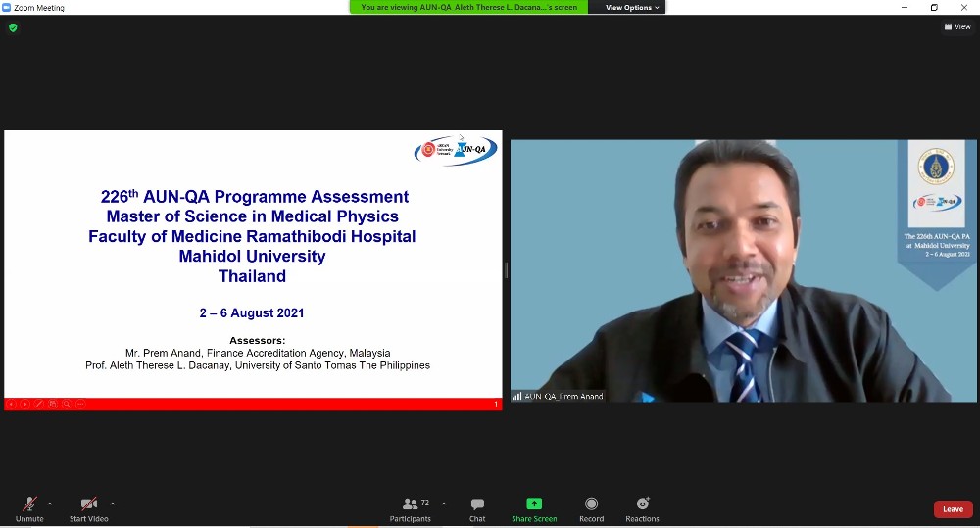This screenshot has width=980, height=528.
Task: Select the pen tool in slideshow toolbar
Action: (39, 404)
